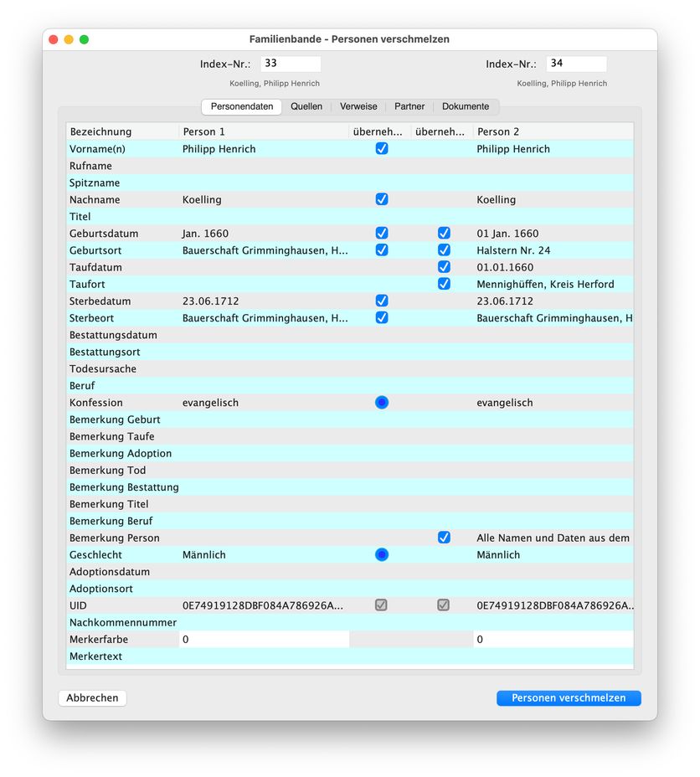700x777 pixels.
Task: Open the Dokumente tab
Action: click(466, 106)
